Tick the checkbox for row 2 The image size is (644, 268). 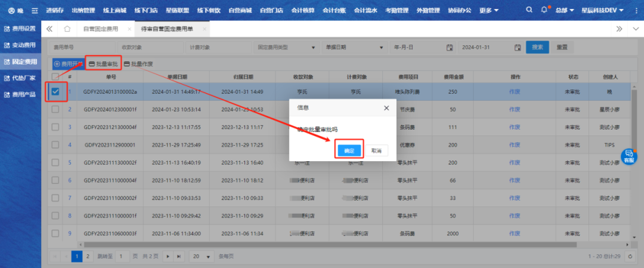55,109
